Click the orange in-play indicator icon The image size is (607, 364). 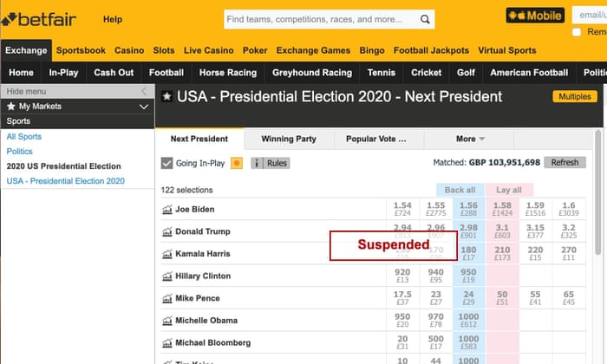coord(237,163)
